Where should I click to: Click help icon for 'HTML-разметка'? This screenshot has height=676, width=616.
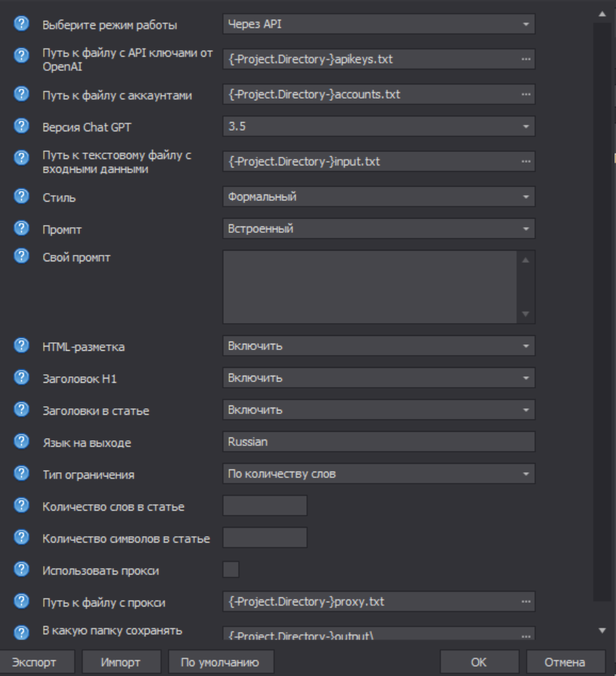pyautogui.click(x=21, y=345)
